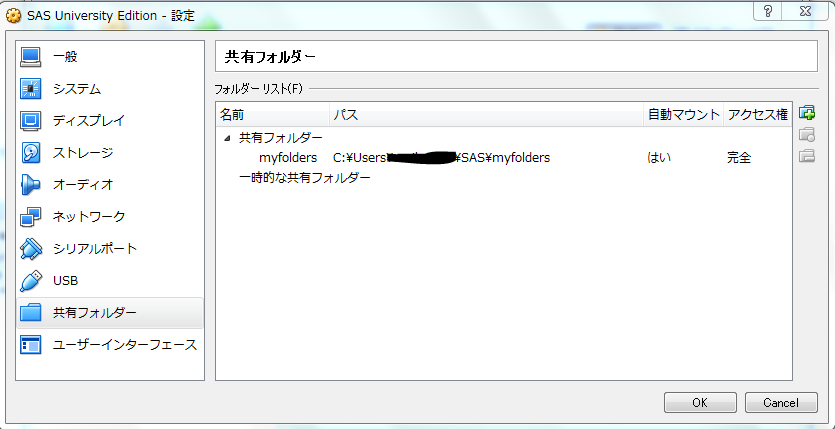835x429 pixels.
Task: Open the ネットワーク computers icon
Action: (x=30, y=217)
